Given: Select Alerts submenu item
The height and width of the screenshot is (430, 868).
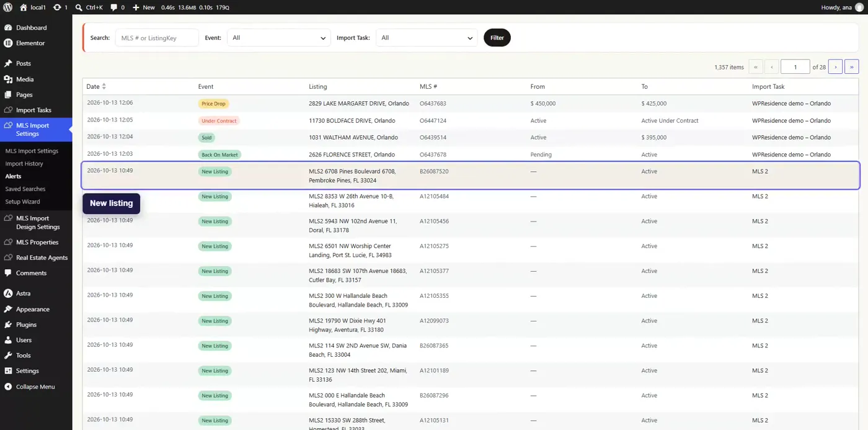Looking at the screenshot, I should point(13,176).
